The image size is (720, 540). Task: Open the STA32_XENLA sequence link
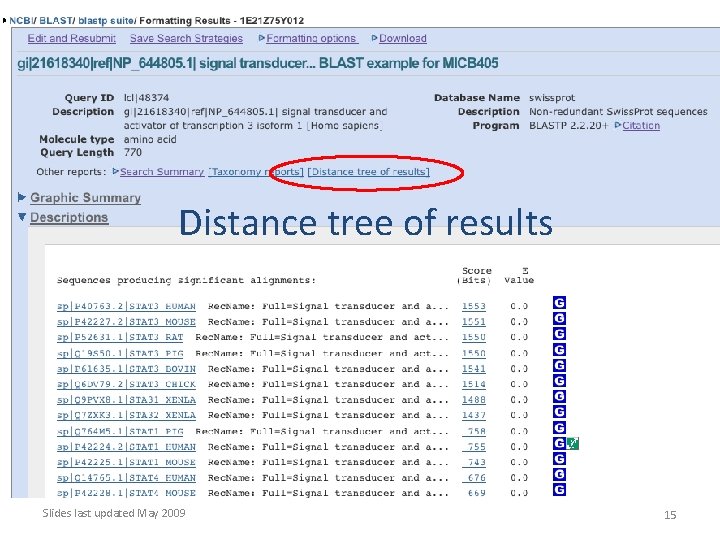(x=126, y=416)
